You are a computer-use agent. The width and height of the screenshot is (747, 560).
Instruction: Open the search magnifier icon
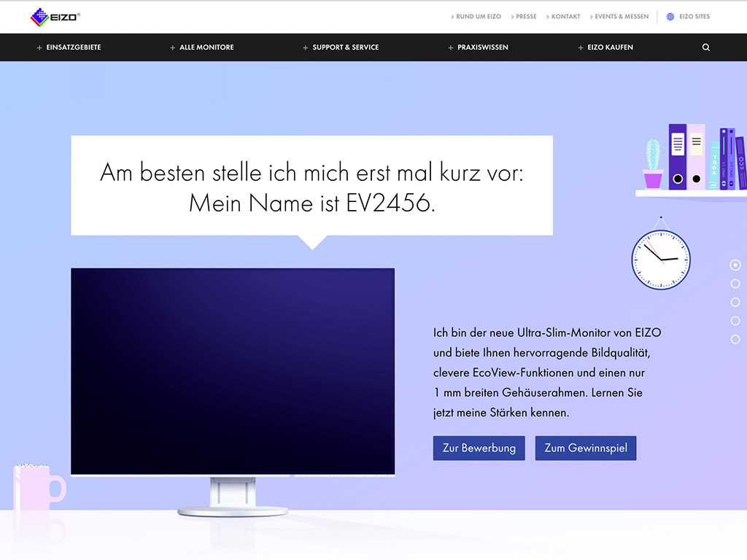(705, 47)
